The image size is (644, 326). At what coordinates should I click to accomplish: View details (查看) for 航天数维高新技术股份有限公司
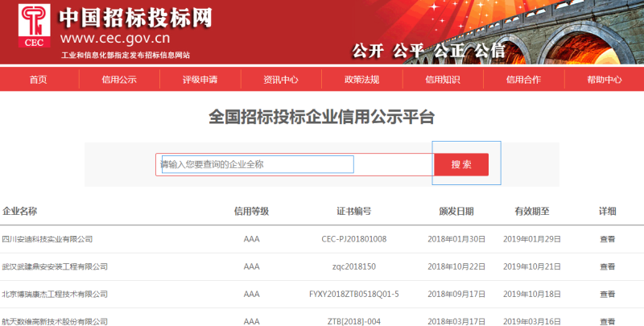(x=608, y=321)
